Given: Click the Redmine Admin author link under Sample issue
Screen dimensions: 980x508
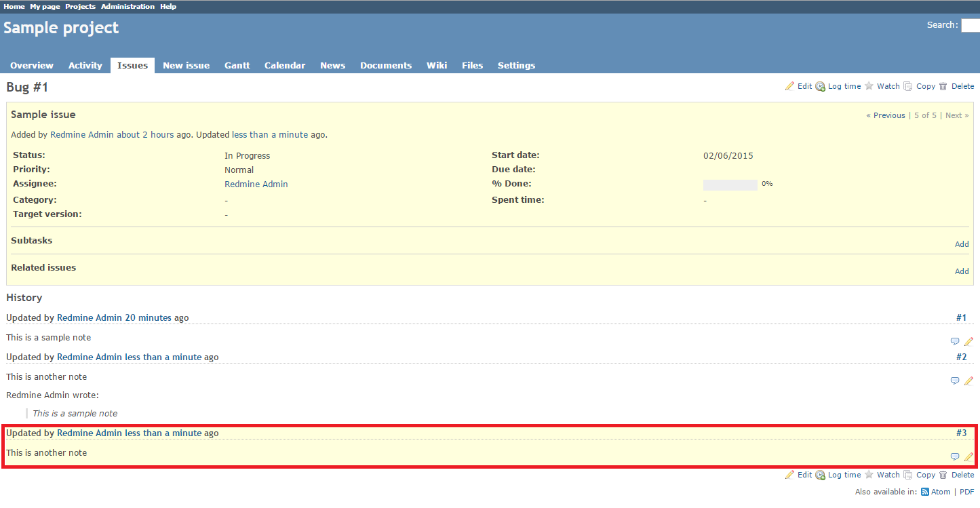Looking at the screenshot, I should point(82,134).
